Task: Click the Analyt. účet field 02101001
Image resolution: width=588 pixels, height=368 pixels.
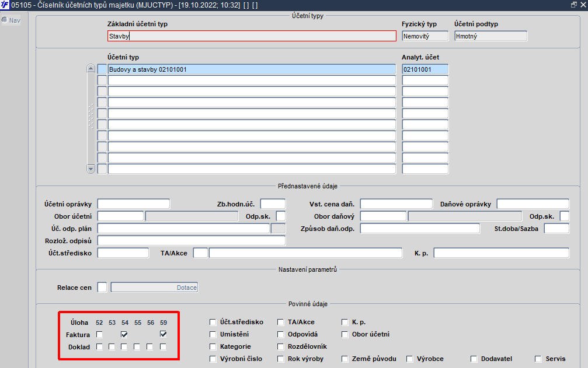Action: tap(425, 69)
